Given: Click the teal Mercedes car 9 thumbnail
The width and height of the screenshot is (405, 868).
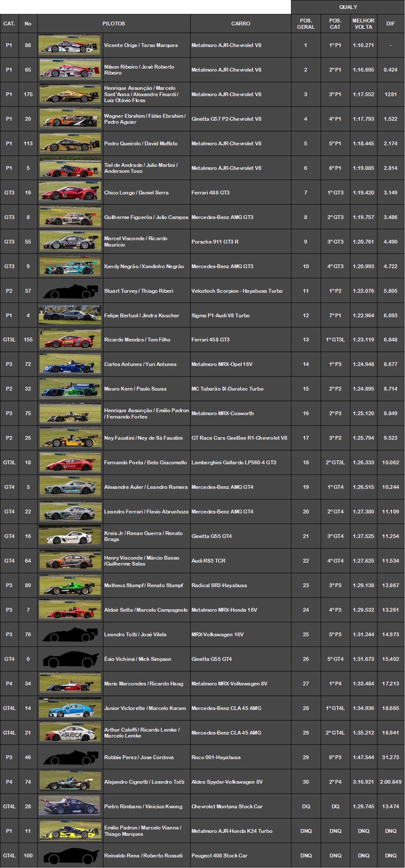Looking at the screenshot, I should [x=70, y=266].
